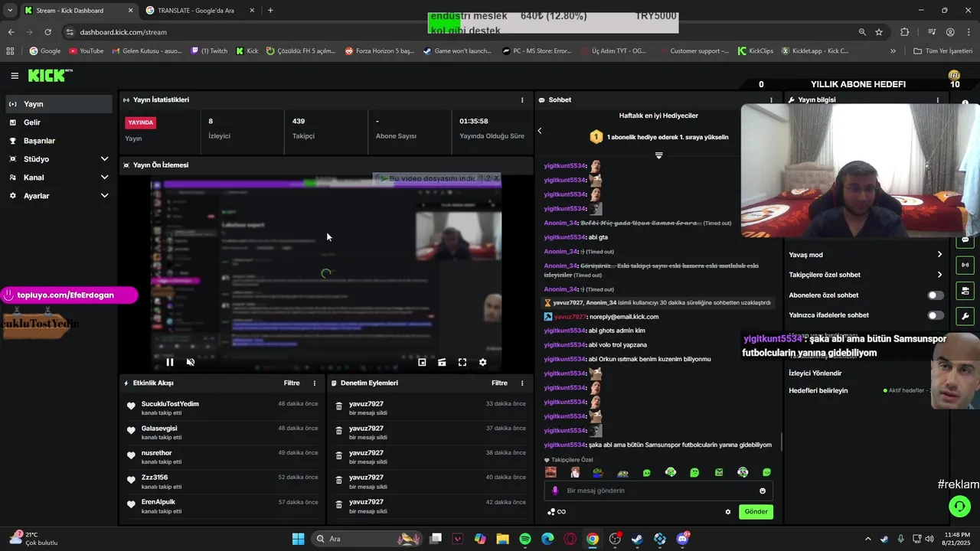Viewport: 980px width, 551px height.
Task: Click the camera clip icon on right rail
Action: [x=965, y=291]
